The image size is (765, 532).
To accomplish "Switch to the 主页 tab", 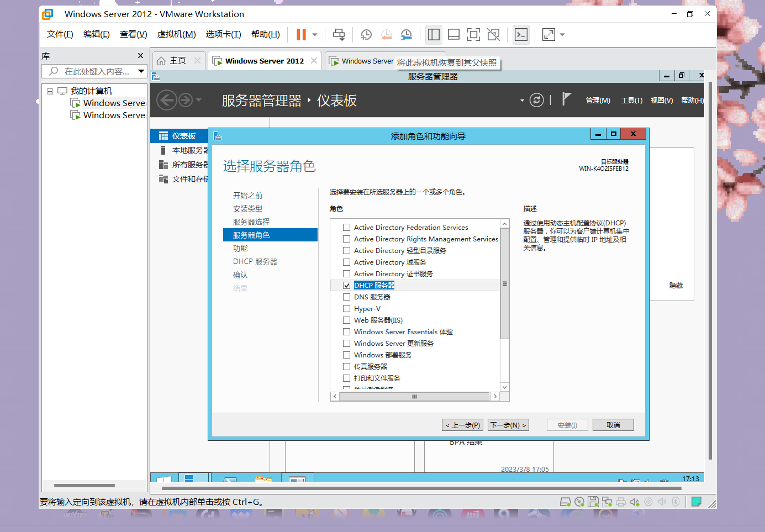I will tap(178, 61).
